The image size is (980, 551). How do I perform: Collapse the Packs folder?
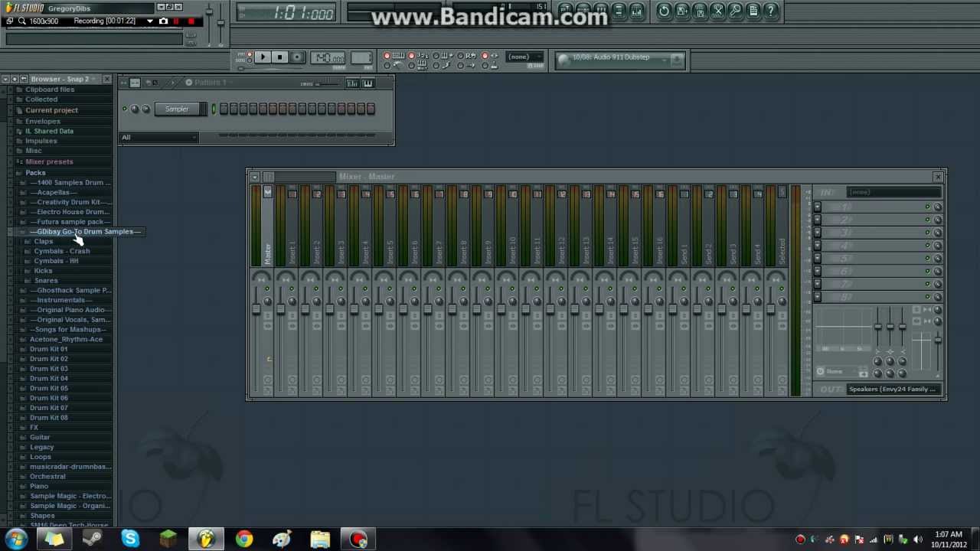pos(35,173)
